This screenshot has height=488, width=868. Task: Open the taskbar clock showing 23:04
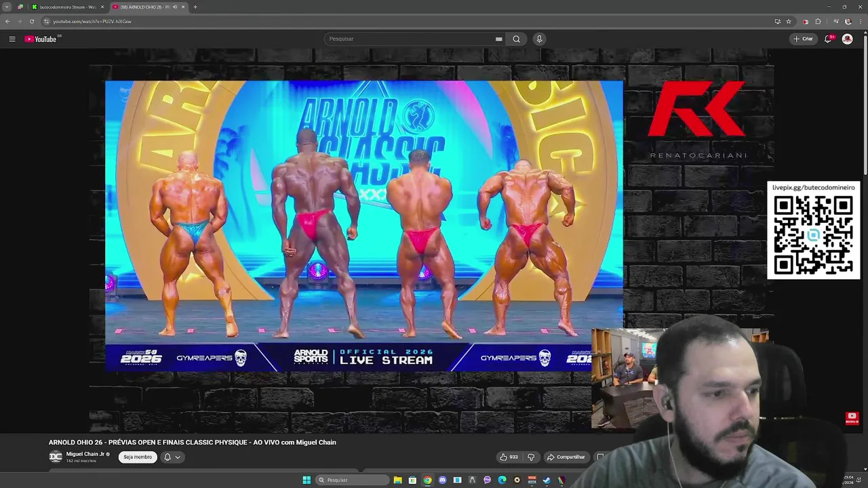pos(849,480)
